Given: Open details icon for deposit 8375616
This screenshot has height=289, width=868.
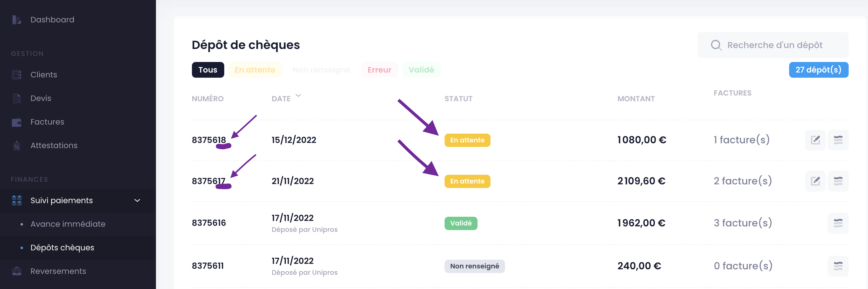Looking at the screenshot, I should [x=838, y=223].
